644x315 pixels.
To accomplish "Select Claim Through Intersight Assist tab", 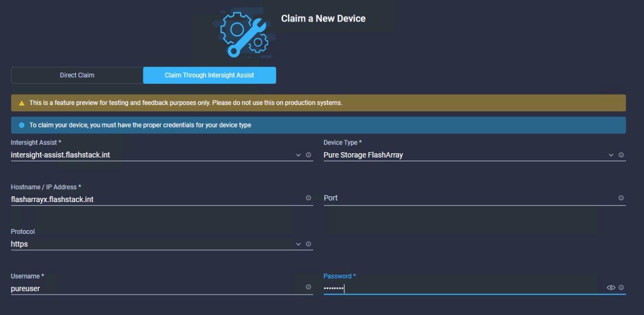I will point(209,75).
